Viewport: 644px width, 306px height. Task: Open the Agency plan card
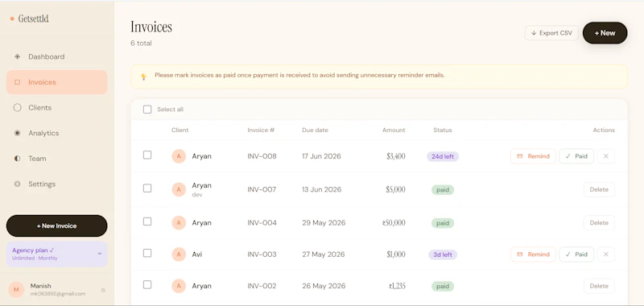pos(56,254)
